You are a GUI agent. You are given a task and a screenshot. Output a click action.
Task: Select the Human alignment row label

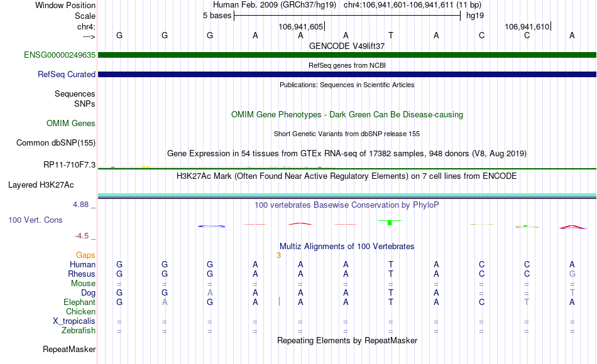82,264
